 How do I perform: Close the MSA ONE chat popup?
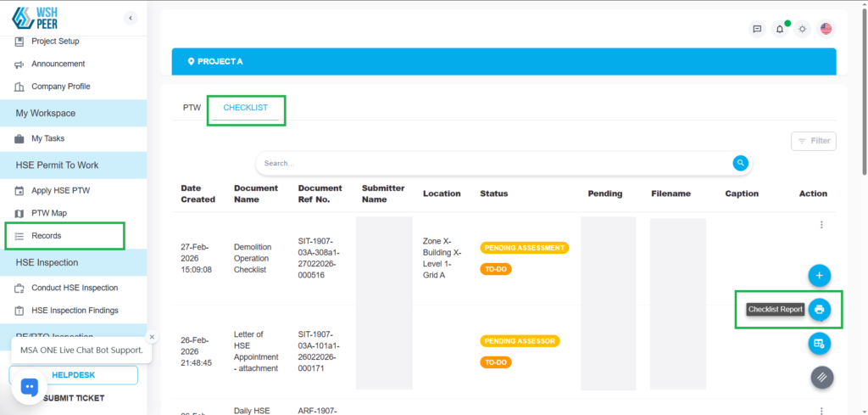tap(152, 337)
